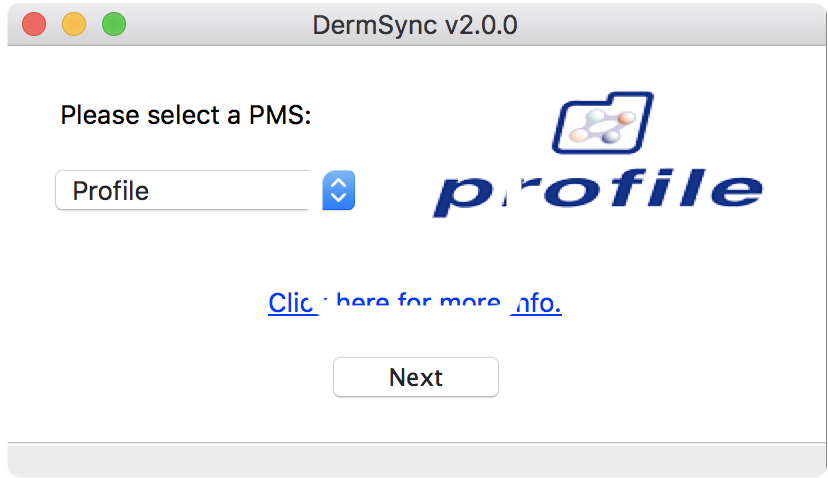Click the word 'info.' in the blue link

click(x=536, y=303)
